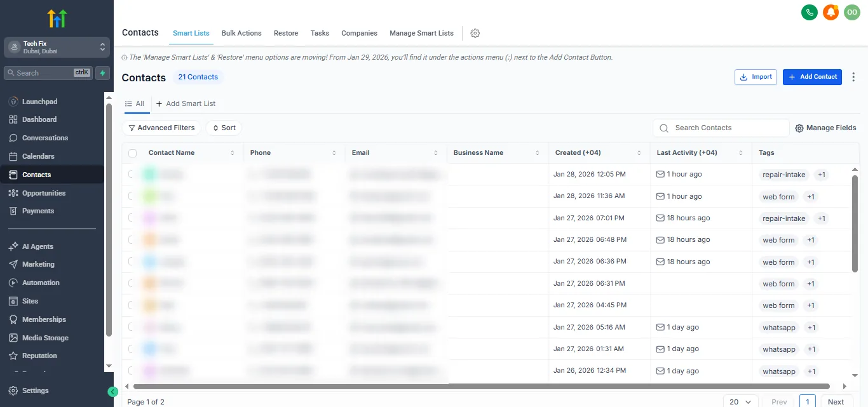Click the Add Contact button
868x407 pixels.
coord(812,77)
